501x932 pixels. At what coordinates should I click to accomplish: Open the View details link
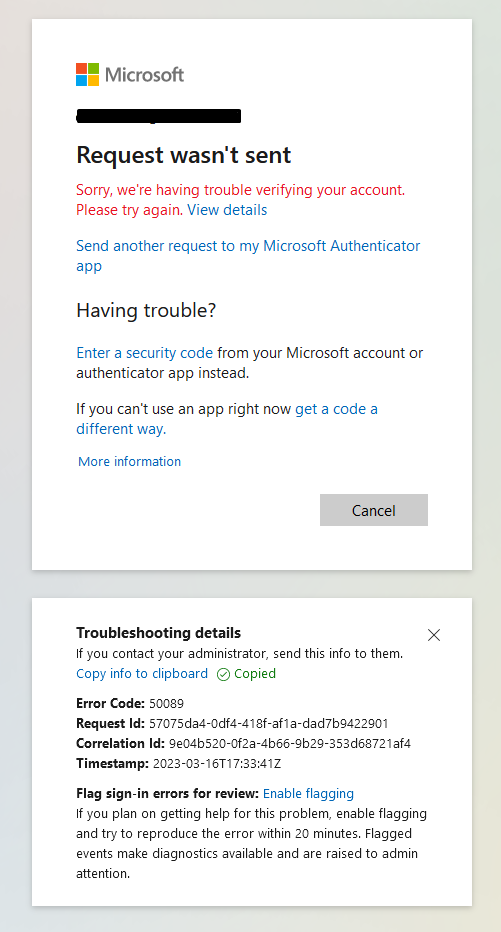coord(227,210)
